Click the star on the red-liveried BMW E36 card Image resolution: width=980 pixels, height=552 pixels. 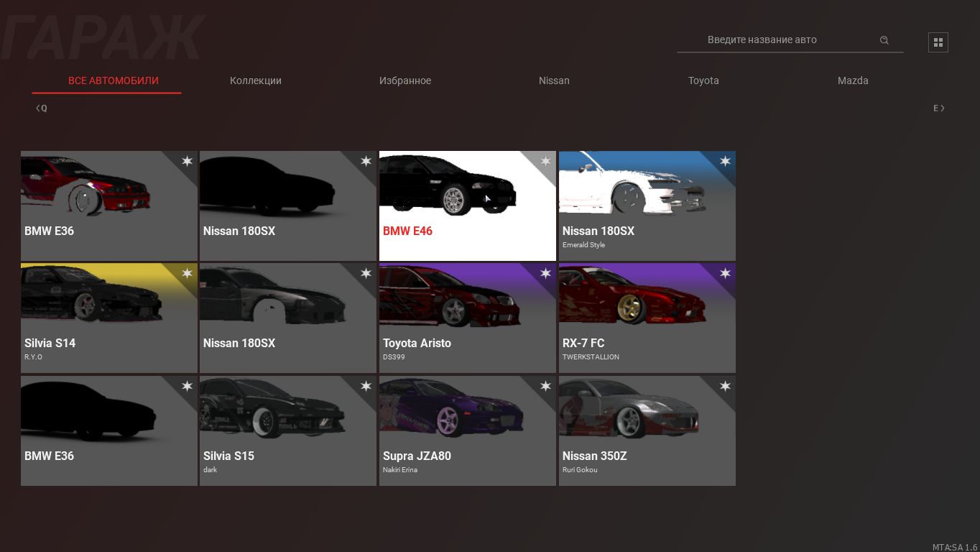pyautogui.click(x=187, y=161)
